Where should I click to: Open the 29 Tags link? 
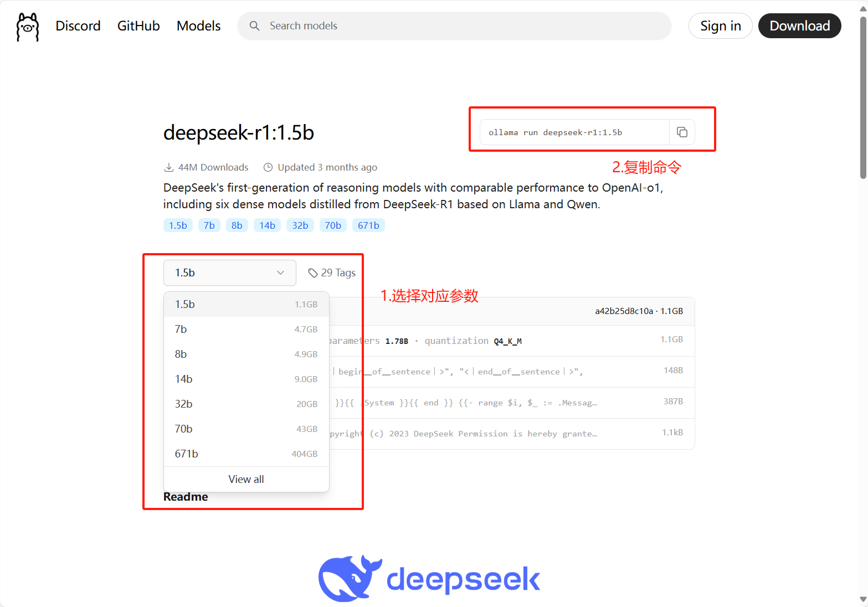332,273
